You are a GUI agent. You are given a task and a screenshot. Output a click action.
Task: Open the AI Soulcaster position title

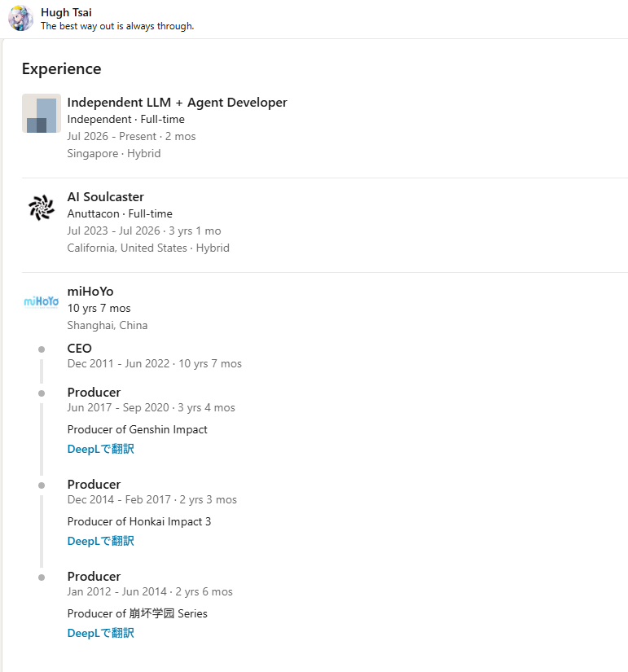coord(105,197)
